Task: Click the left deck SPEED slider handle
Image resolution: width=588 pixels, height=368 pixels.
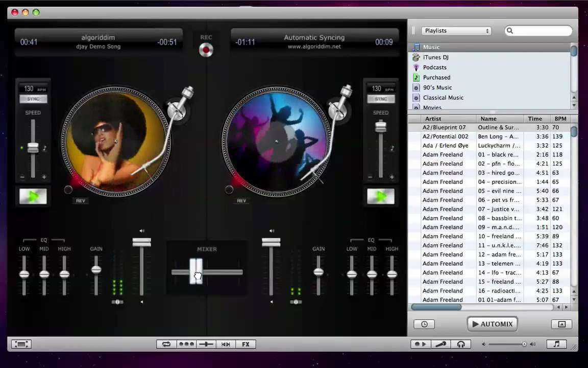Action: click(33, 148)
